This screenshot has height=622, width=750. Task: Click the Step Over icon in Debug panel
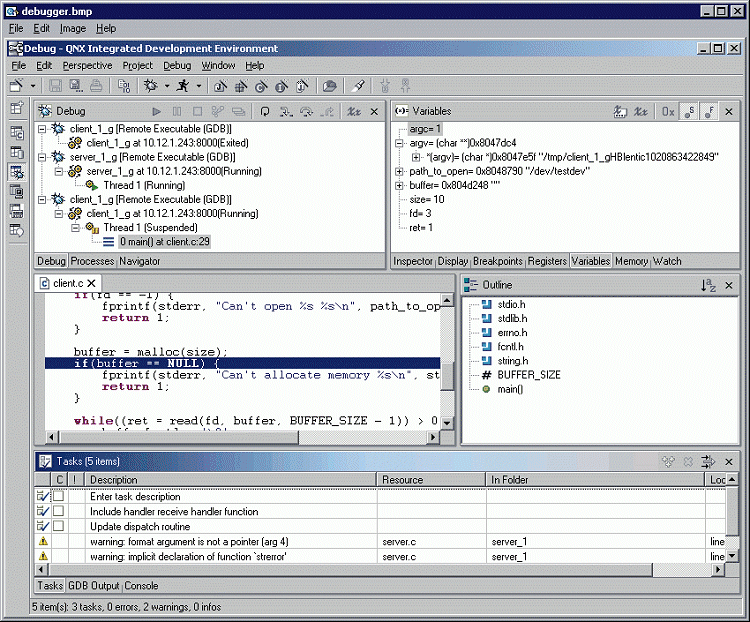tap(307, 111)
